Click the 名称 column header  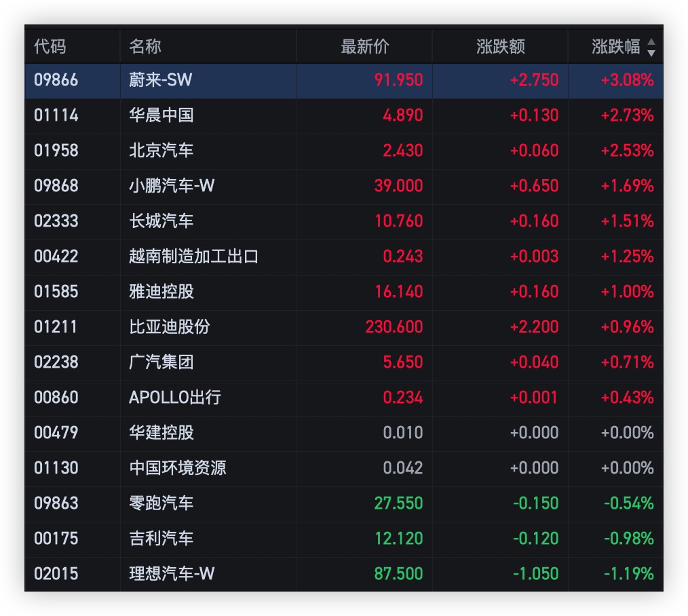(145, 47)
